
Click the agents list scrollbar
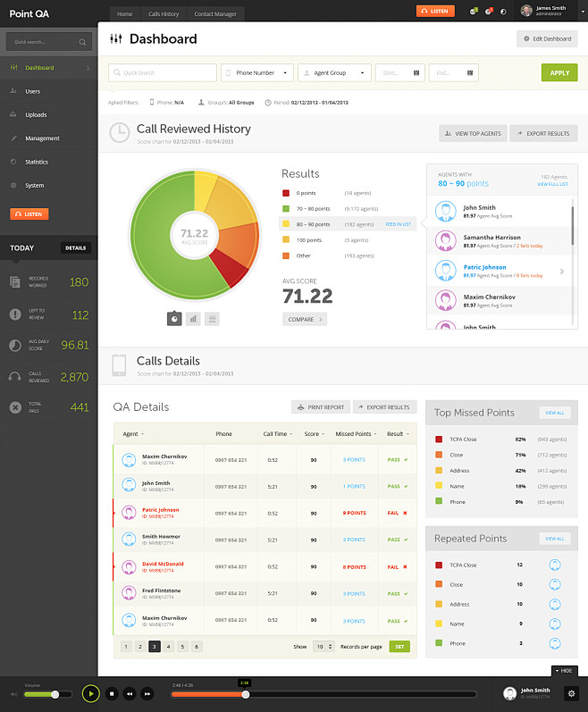573,226
